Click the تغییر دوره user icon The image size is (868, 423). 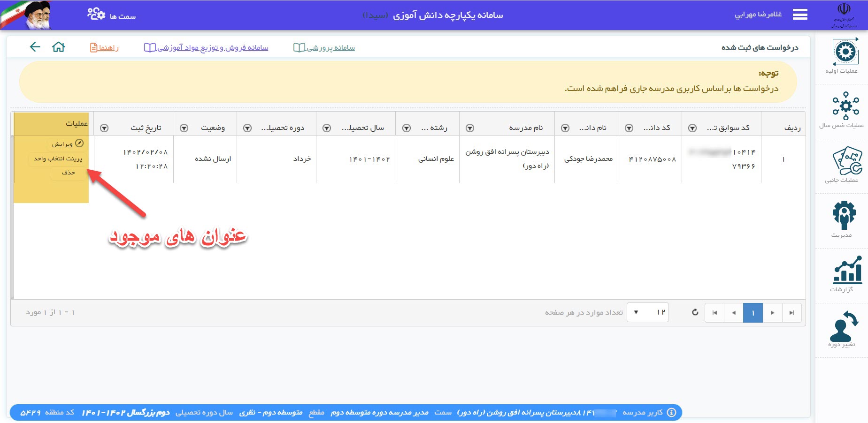[x=843, y=326]
